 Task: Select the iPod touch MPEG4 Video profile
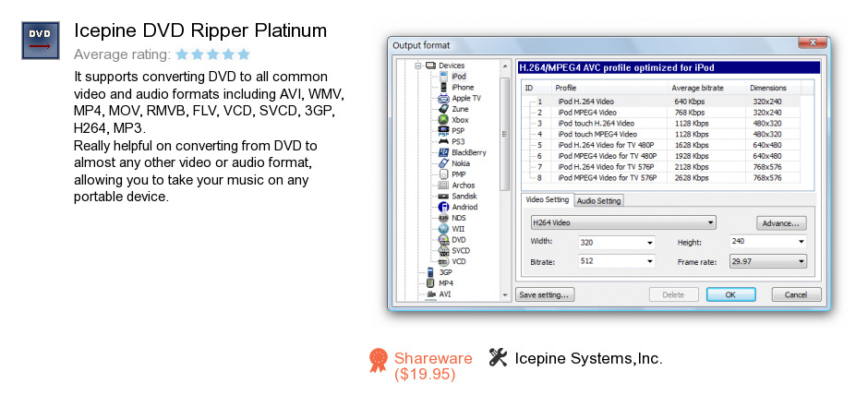(661, 135)
